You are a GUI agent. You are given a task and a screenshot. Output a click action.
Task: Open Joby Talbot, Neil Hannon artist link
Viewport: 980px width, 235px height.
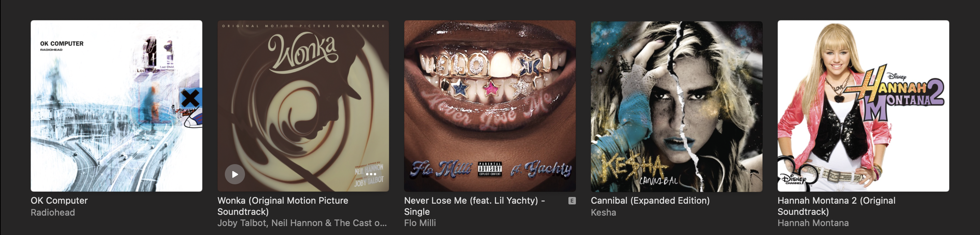pos(302,223)
